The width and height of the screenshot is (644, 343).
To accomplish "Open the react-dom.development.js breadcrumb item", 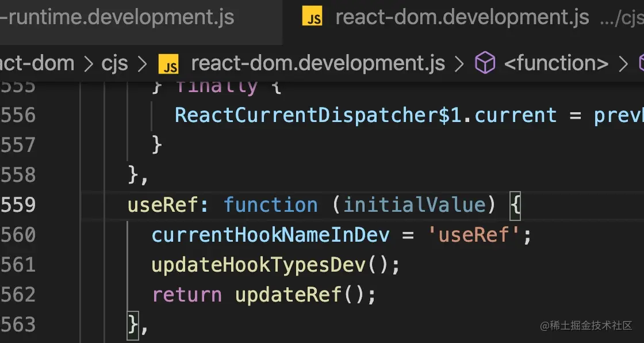I will point(318,63).
